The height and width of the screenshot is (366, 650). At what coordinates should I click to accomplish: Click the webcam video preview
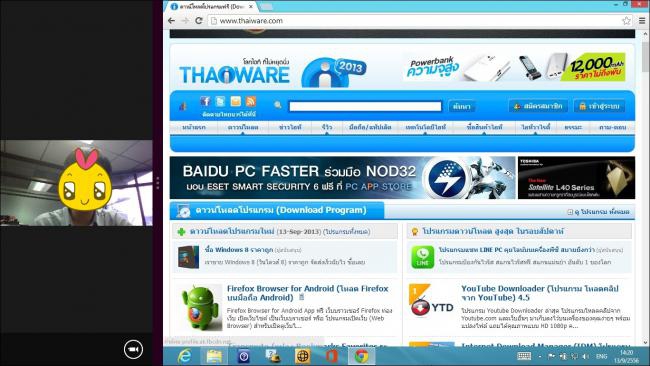[76, 183]
